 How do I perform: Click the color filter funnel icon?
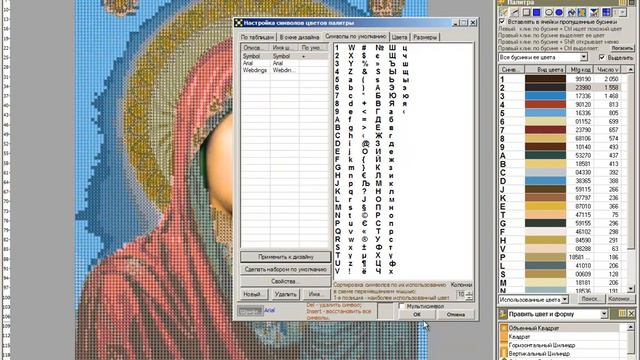[x=595, y=12]
